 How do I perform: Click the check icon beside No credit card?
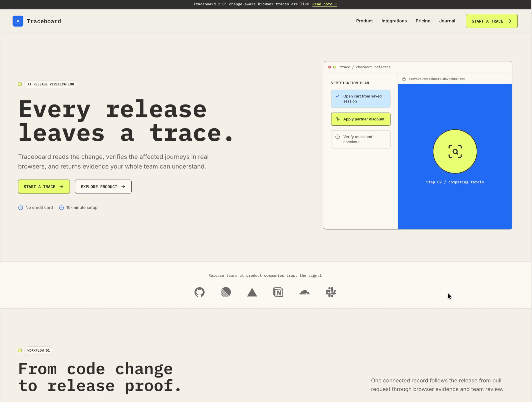tap(21, 208)
